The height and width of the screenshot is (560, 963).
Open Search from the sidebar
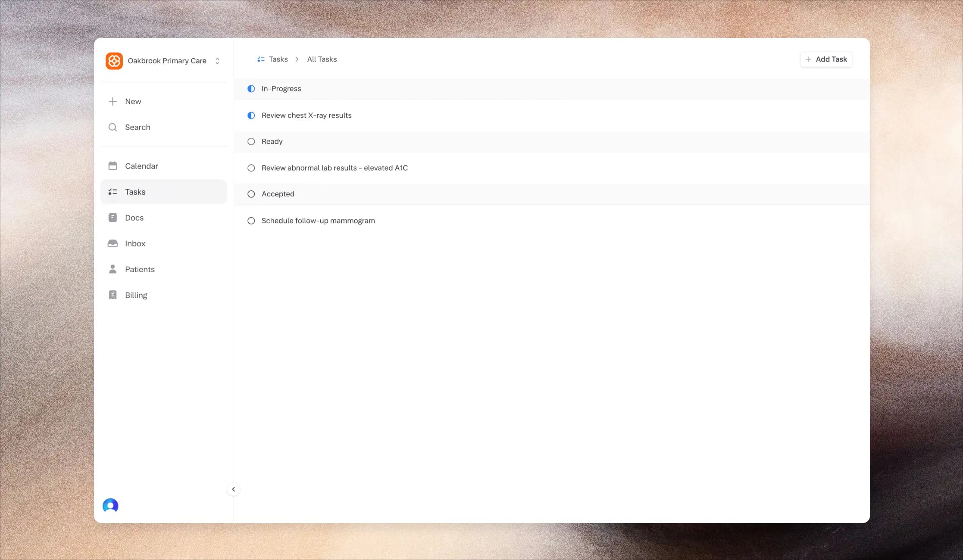coord(138,127)
